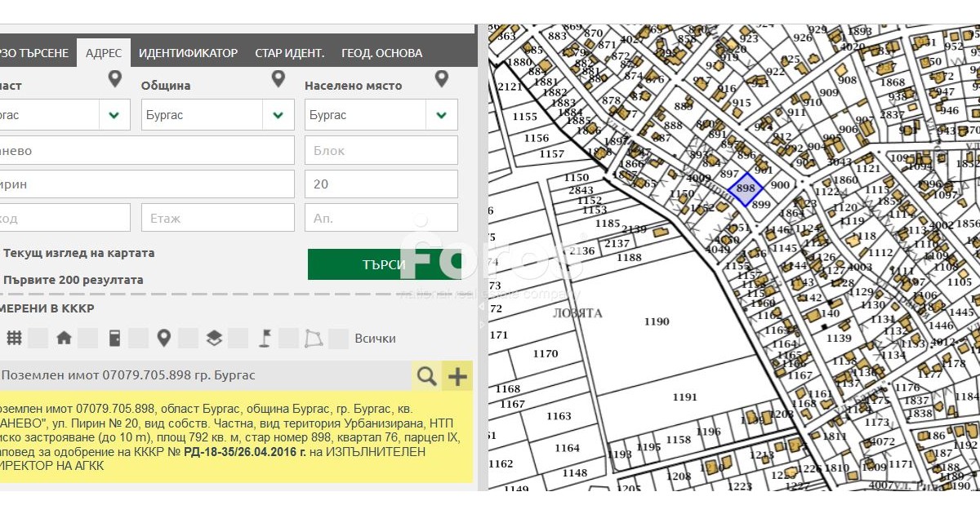
Task: Focus the Етаж input field
Action: click(218, 218)
